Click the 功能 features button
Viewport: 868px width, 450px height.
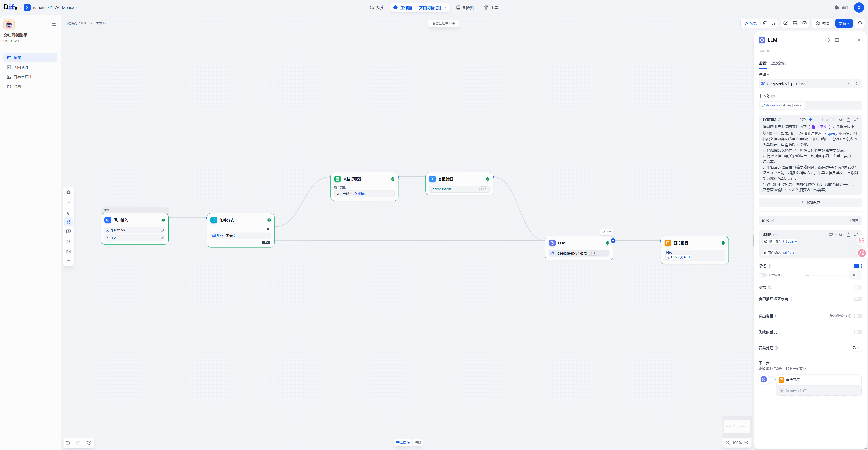[x=822, y=23]
